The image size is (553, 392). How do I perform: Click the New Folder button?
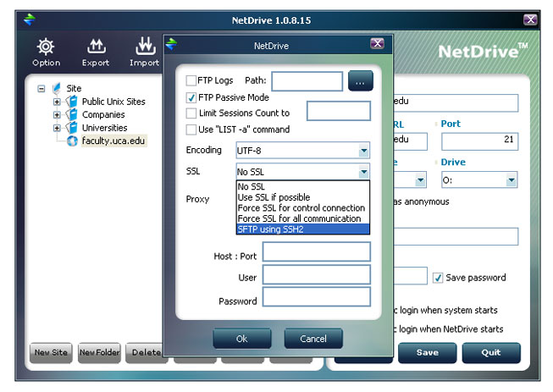point(99,352)
